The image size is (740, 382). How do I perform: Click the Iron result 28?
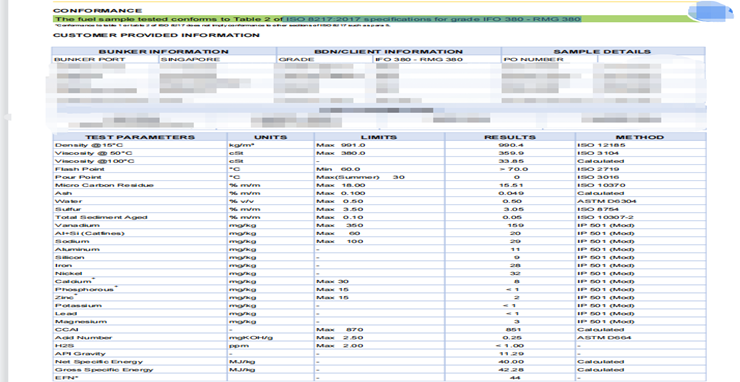click(x=515, y=265)
